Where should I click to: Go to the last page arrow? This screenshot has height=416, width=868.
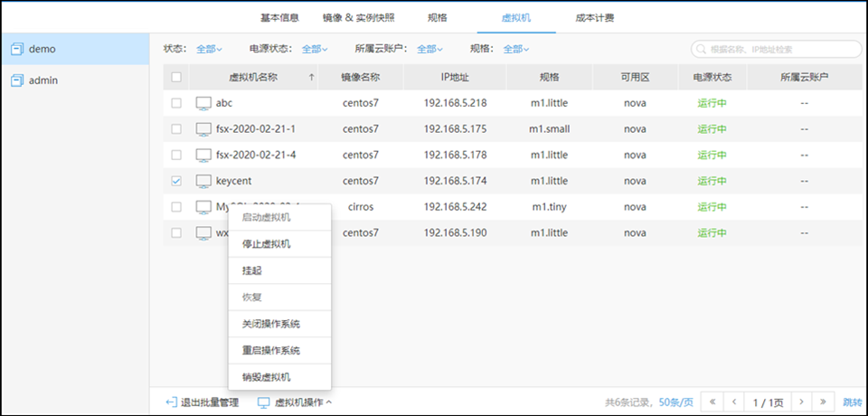coord(822,402)
